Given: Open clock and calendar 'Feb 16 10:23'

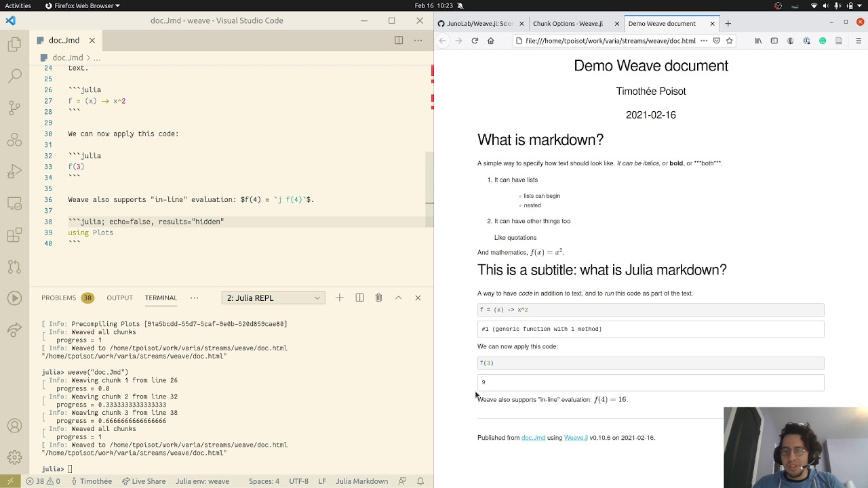Looking at the screenshot, I should [x=433, y=5].
